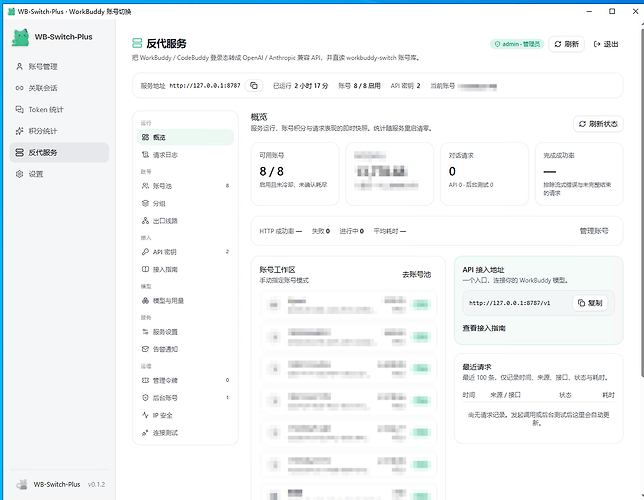644x500 pixels.
Task: Click 退出 to log out
Action: [606, 44]
